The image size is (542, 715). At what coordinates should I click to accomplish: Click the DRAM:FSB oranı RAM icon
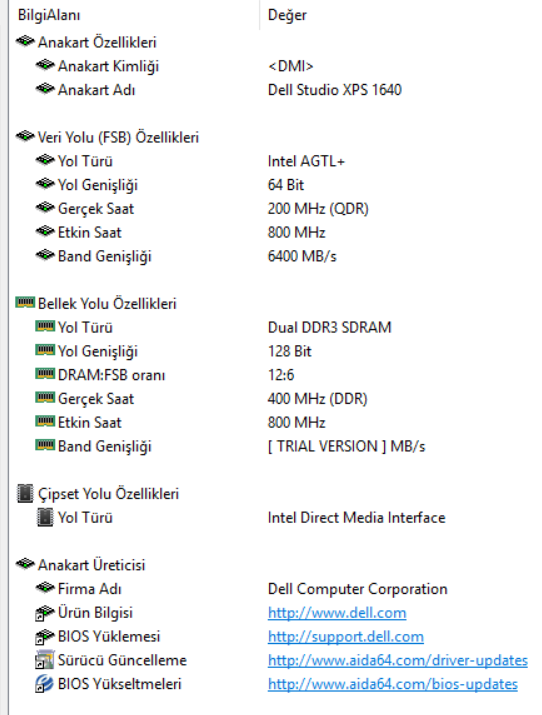[x=45, y=374]
